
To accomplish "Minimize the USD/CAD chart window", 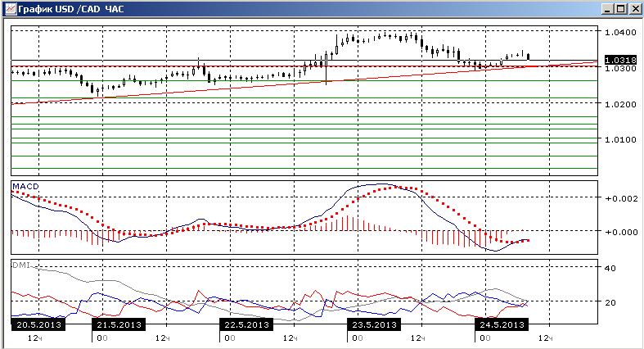I will pyautogui.click(x=609, y=9).
